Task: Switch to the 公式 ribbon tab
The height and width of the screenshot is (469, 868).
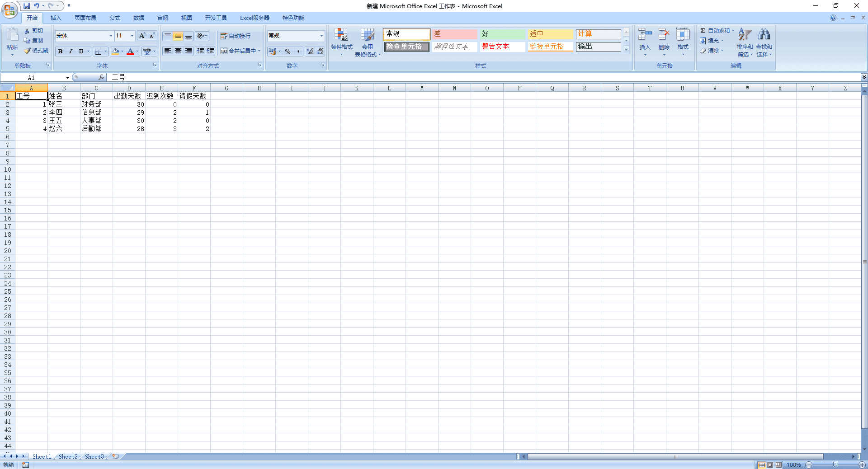Action: click(x=115, y=18)
